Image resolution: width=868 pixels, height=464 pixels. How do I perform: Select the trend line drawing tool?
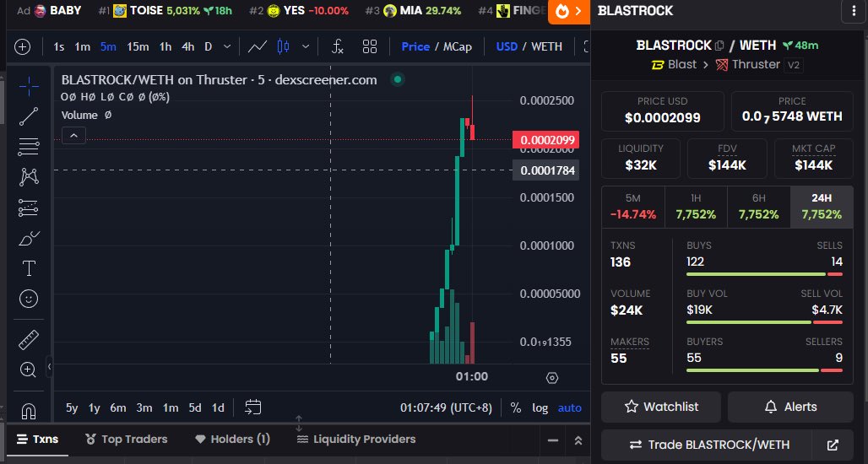pos(29,116)
